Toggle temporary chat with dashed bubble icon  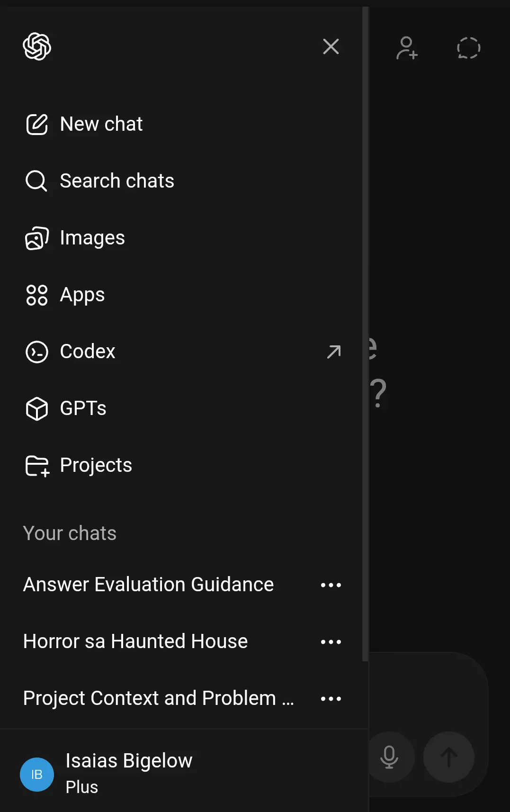[469, 48]
